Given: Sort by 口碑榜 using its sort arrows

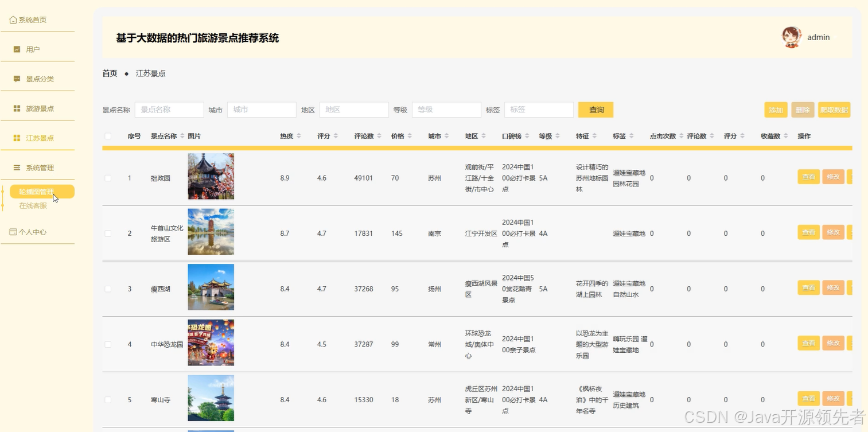Looking at the screenshot, I should click(527, 136).
